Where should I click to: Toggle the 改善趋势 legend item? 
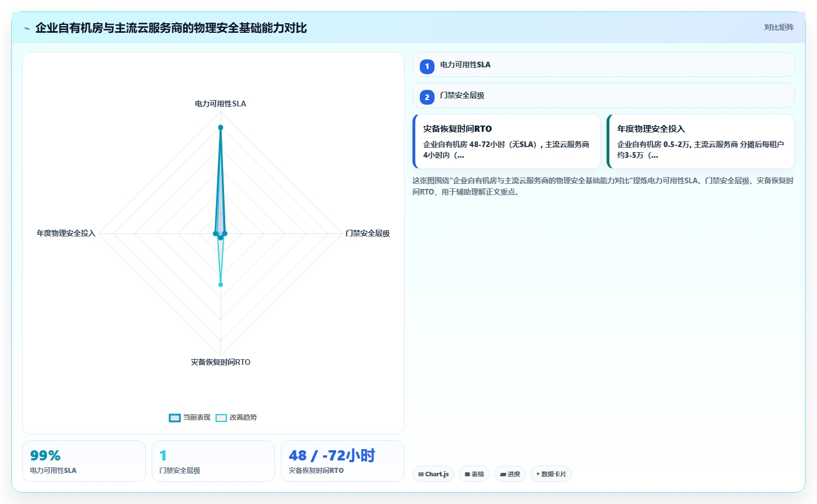[236, 417]
